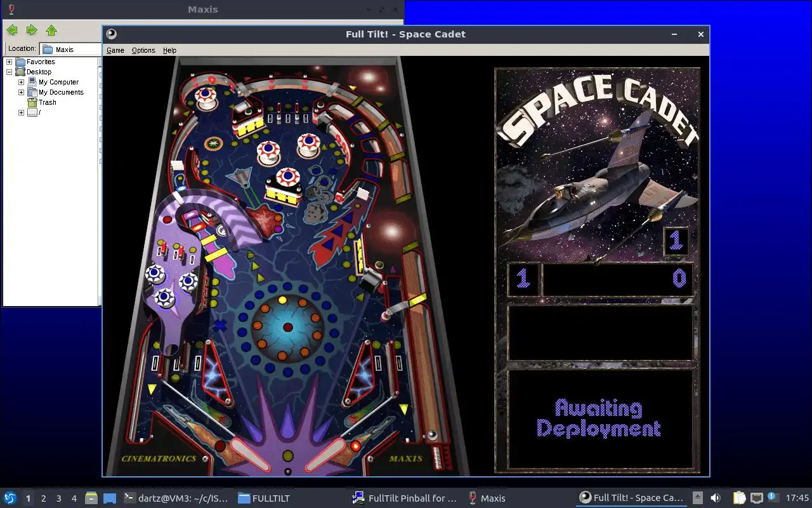Select My Documents in the folder tree
The image size is (812, 508).
tap(61, 92)
